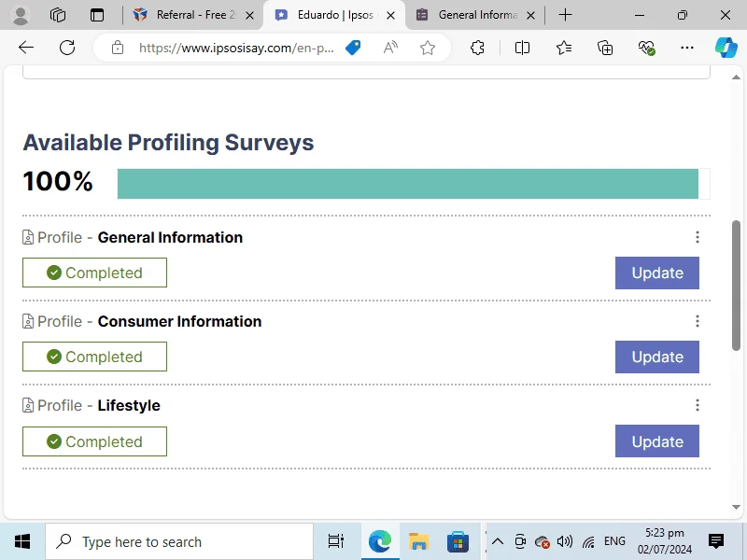Open new browser tab plus button
The image size is (747, 560).
tap(565, 15)
